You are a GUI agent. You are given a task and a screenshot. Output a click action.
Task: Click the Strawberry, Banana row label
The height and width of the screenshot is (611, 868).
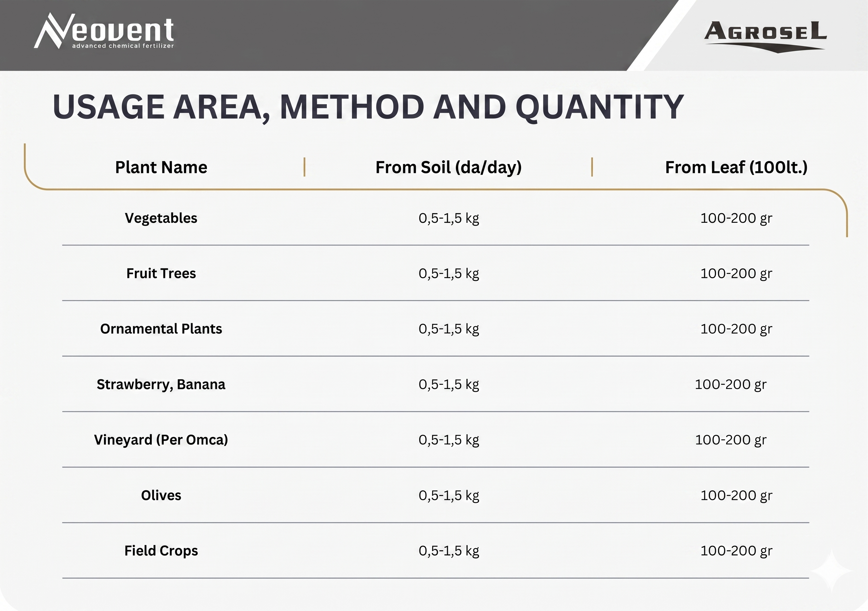pos(161,384)
